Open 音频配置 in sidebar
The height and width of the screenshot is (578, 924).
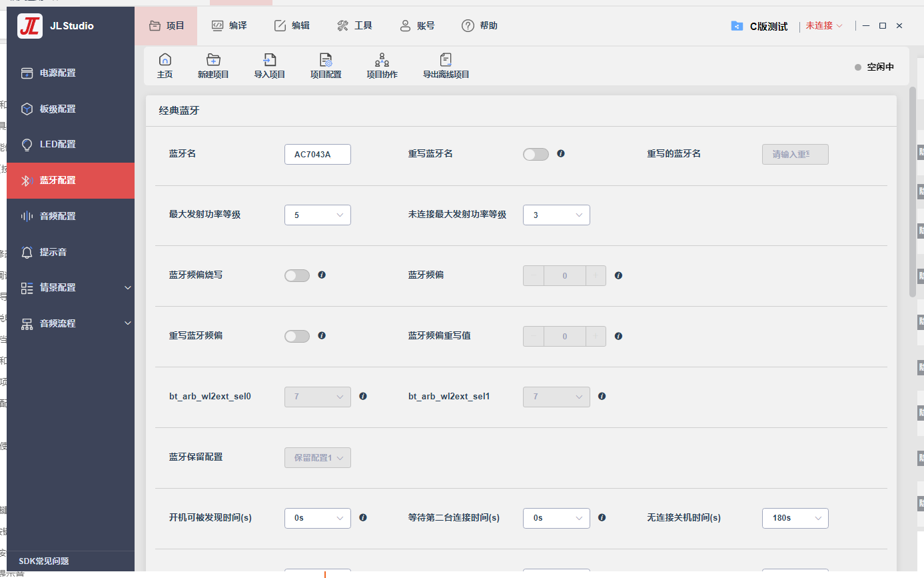(71, 217)
